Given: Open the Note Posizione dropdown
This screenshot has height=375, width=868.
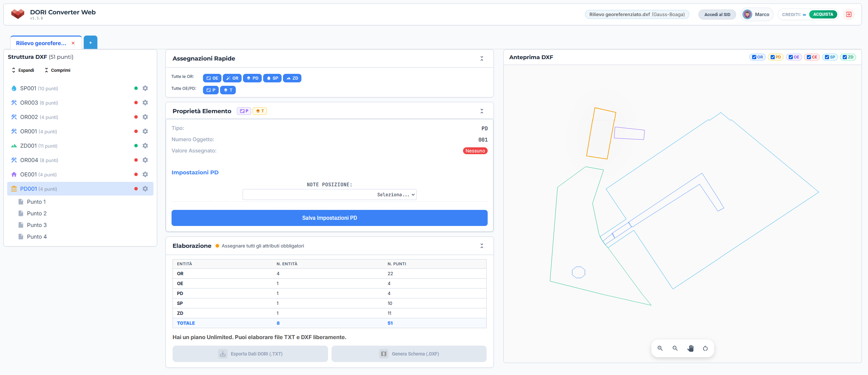Looking at the screenshot, I should (x=329, y=195).
